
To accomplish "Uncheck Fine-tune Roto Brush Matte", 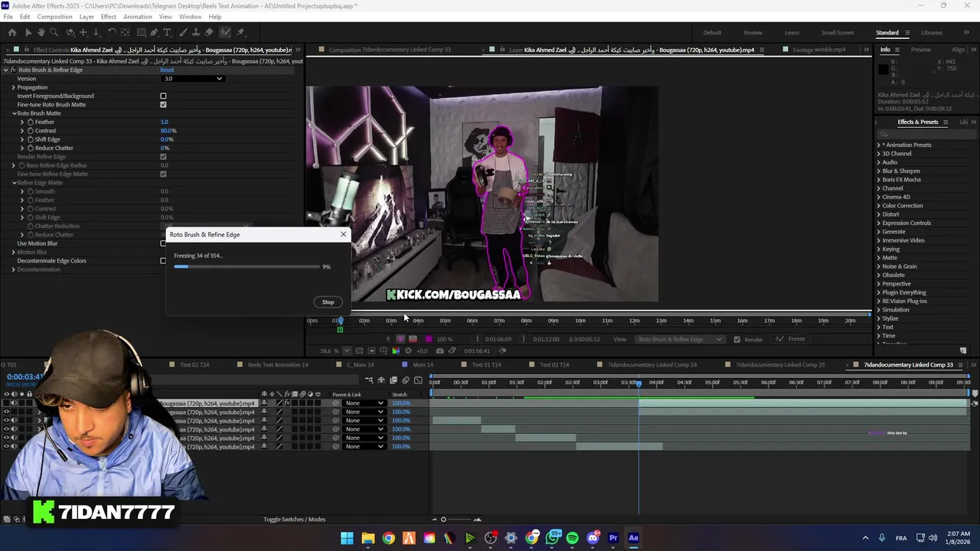I will point(163,105).
